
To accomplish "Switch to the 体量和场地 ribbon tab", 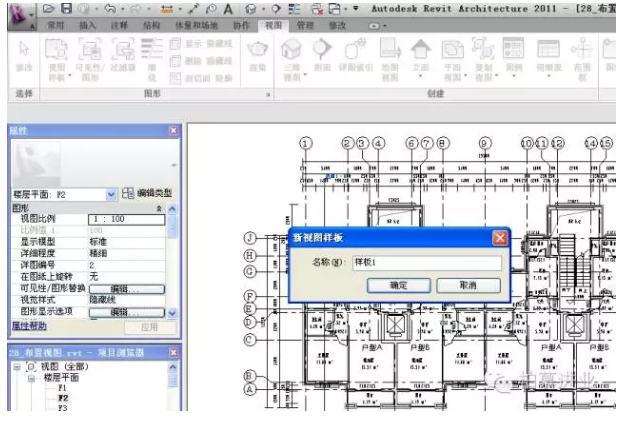I will (196, 26).
